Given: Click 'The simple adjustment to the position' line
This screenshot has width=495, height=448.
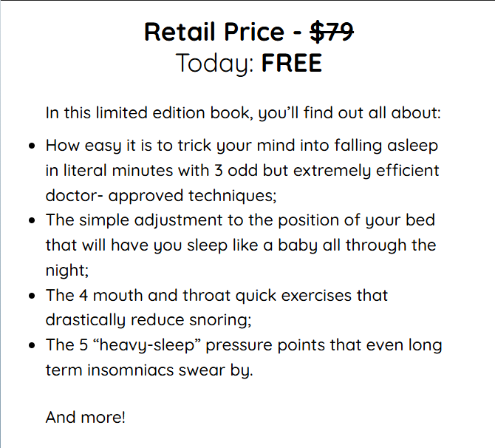Looking at the screenshot, I should tap(240, 220).
